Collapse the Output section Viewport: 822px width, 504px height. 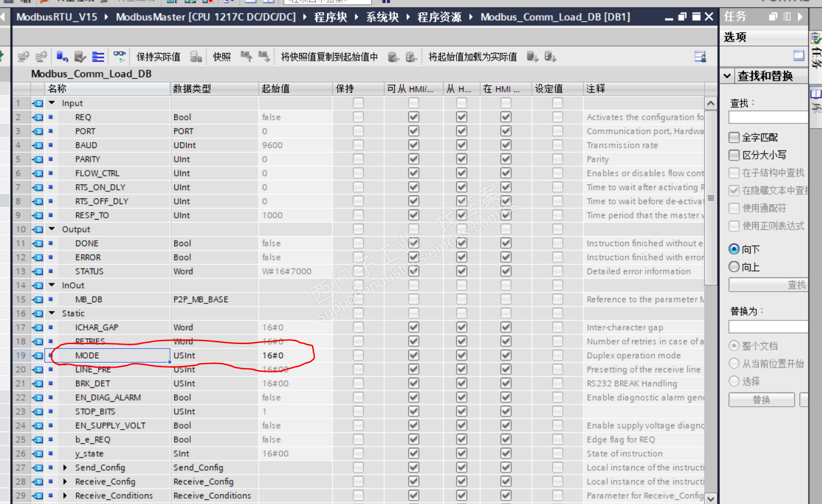[x=51, y=230]
